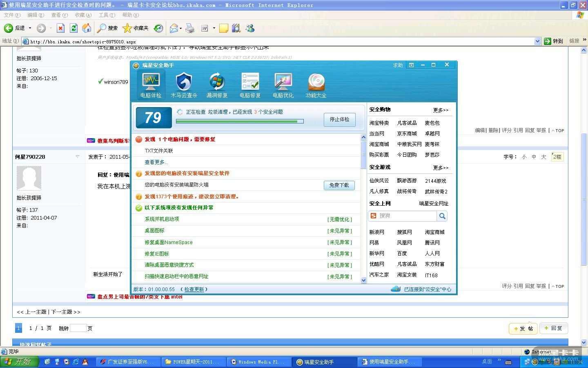Open the Back button history dropdown arrow
The width and height of the screenshot is (588, 368).
point(30,28)
